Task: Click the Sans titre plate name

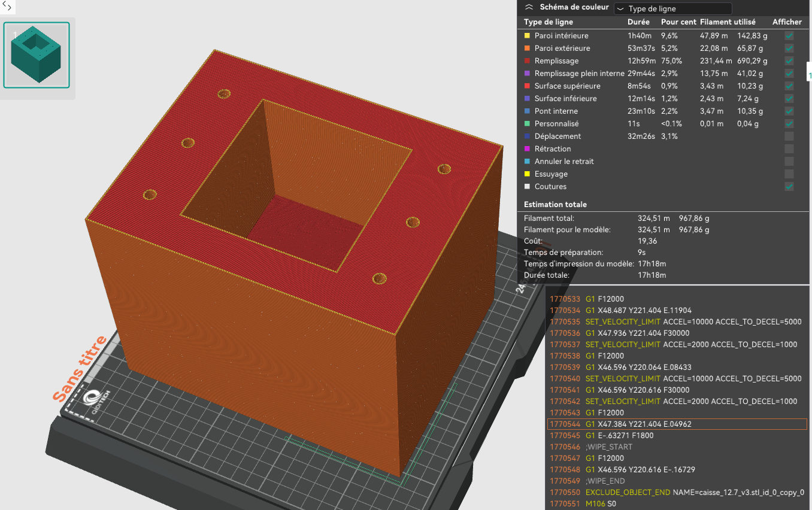Action: click(80, 369)
